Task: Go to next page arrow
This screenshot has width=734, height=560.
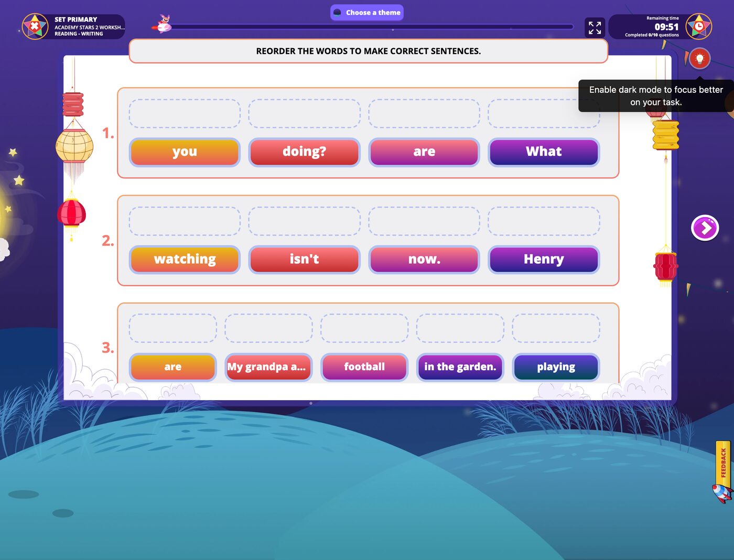Action: point(705,228)
